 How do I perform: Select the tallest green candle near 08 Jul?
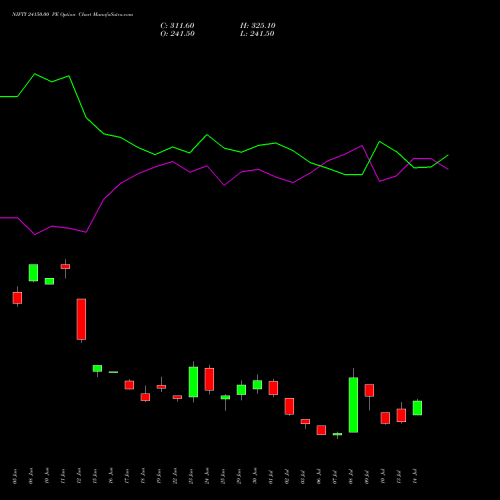353,405
